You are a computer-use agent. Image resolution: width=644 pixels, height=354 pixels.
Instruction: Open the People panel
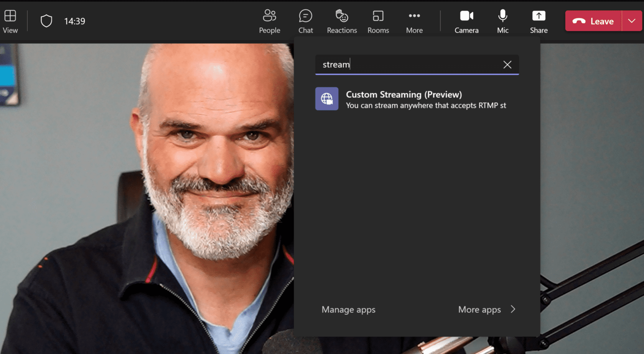(x=269, y=21)
